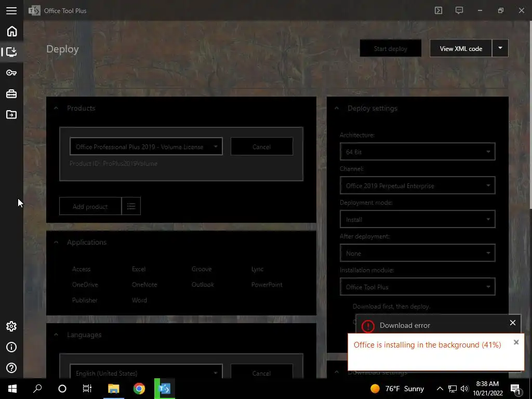The height and width of the screenshot is (399, 532).
Task: Close the Office installing background message
Action: [516, 342]
